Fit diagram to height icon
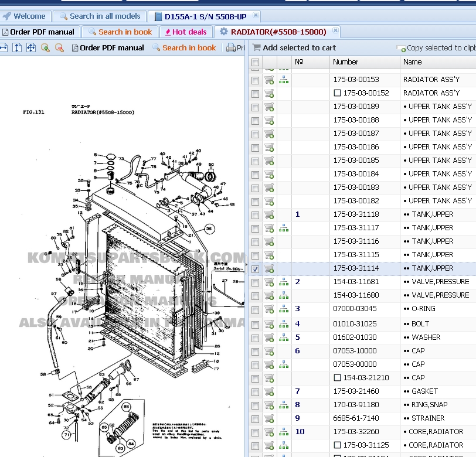Screen dimensions: 476x457 point(17,47)
